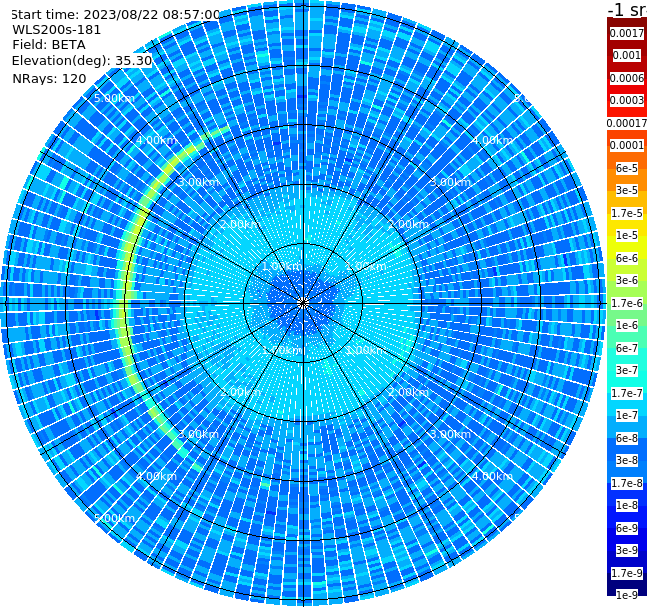Click the 3e-6 color scale value
Viewport: 647px width, 607px height.
point(627,280)
